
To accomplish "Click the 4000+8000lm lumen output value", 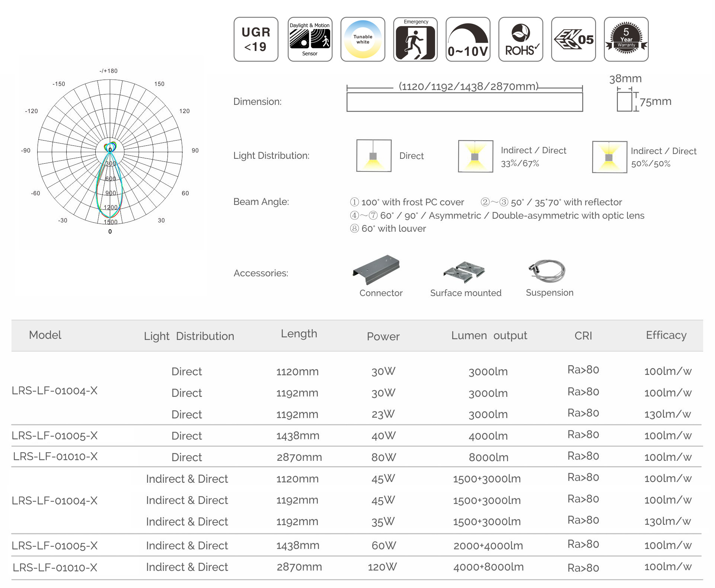I will [x=488, y=567].
